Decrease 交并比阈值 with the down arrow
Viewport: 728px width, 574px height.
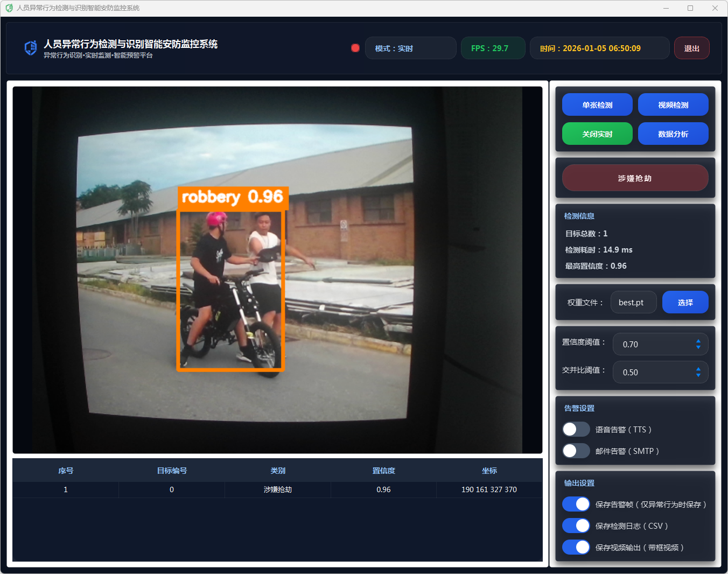[x=698, y=375]
